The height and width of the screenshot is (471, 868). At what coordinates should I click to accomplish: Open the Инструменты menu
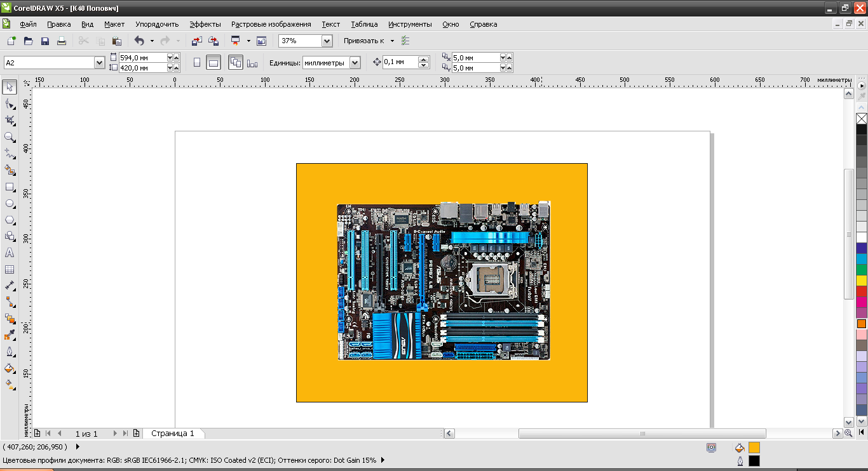pos(410,24)
